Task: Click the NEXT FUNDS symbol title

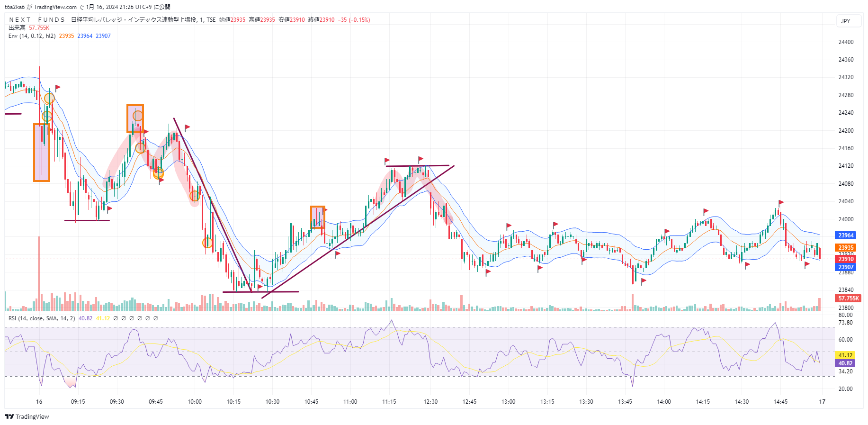Action: (x=37, y=20)
